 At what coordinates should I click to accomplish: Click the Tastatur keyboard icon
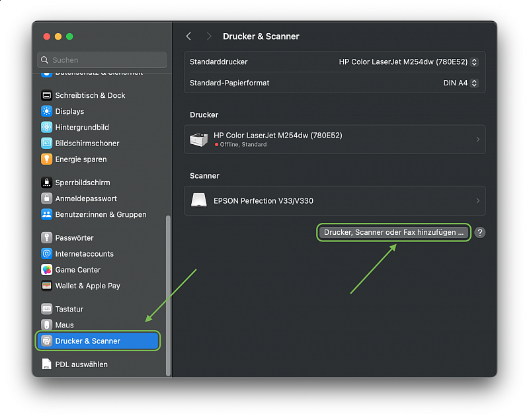(x=46, y=309)
